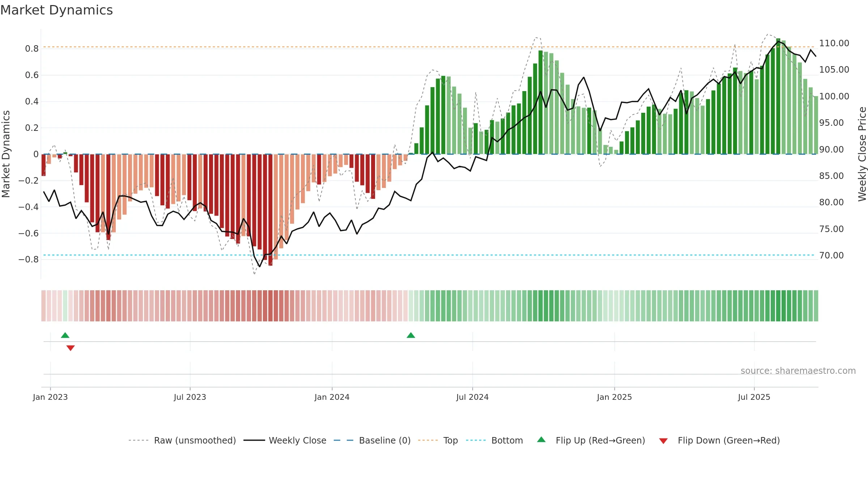Toggle Top legend entry
The width and height of the screenshot is (868, 488).
point(438,440)
